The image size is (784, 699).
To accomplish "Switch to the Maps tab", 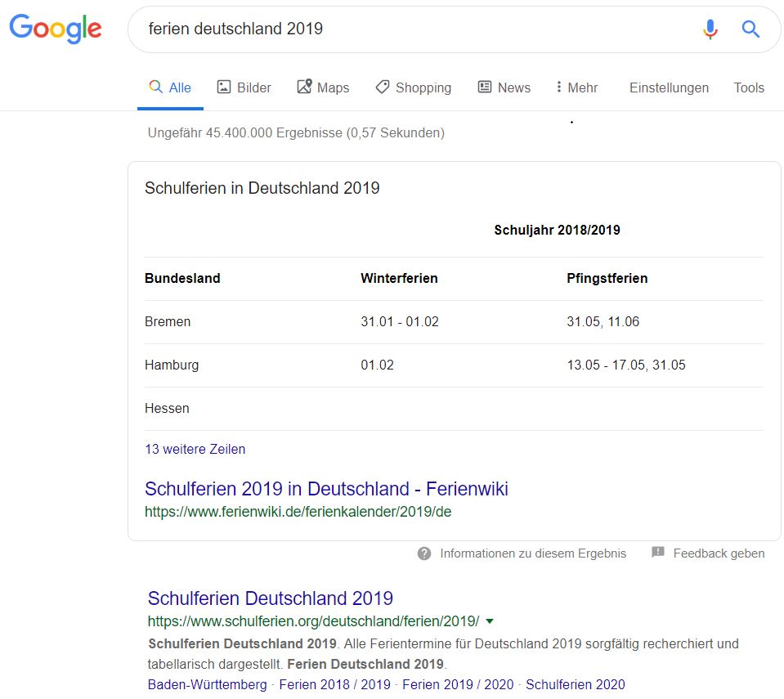I will pyautogui.click(x=323, y=87).
